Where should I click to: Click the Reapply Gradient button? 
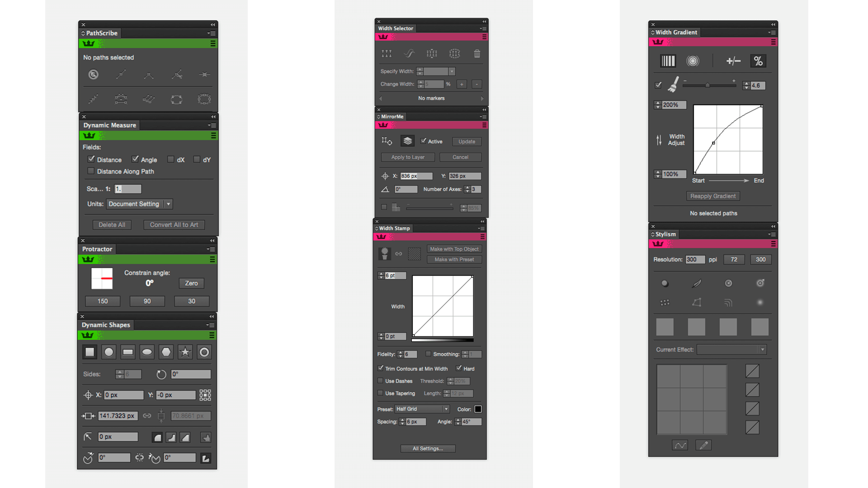click(713, 196)
